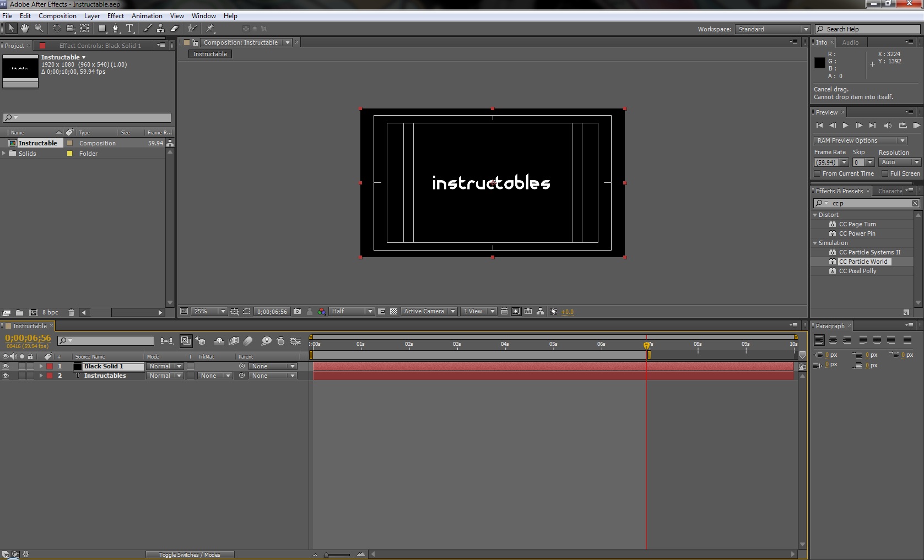Create new composition icon in Project panel

pyautogui.click(x=33, y=313)
